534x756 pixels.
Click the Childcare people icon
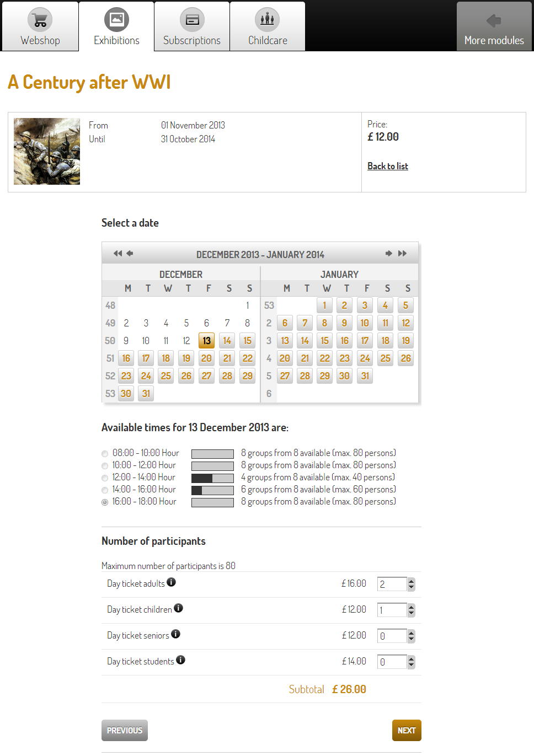[x=268, y=20]
